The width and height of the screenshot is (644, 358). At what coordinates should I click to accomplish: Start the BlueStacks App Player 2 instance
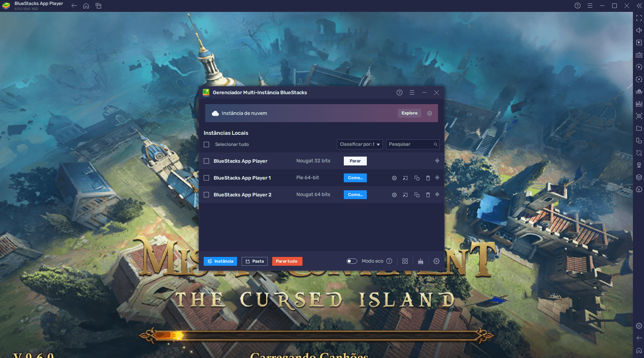pyautogui.click(x=355, y=195)
